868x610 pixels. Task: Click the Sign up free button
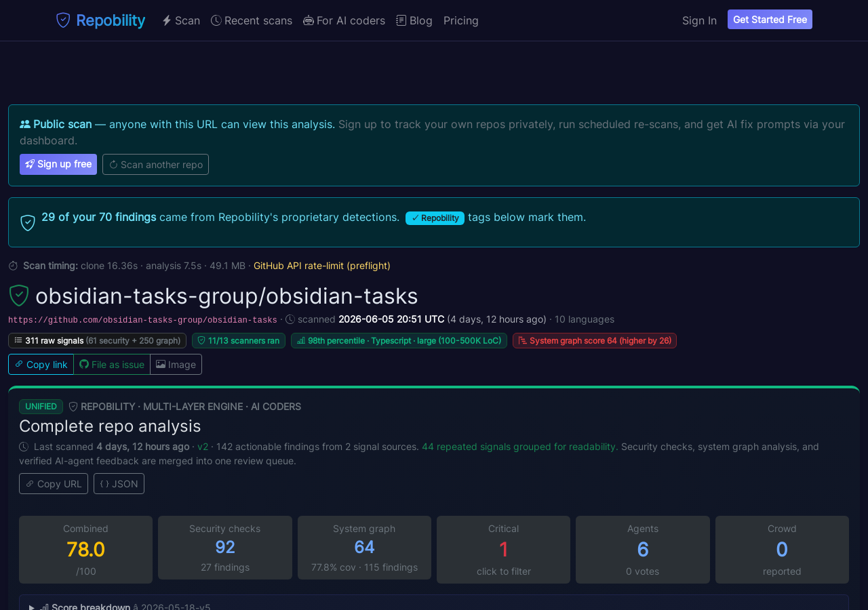tap(58, 164)
